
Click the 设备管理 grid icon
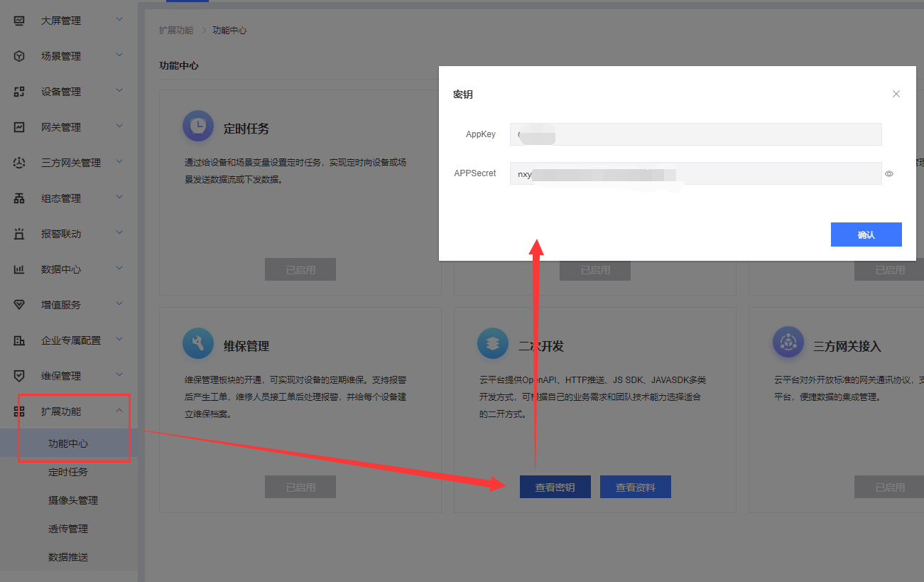20,92
